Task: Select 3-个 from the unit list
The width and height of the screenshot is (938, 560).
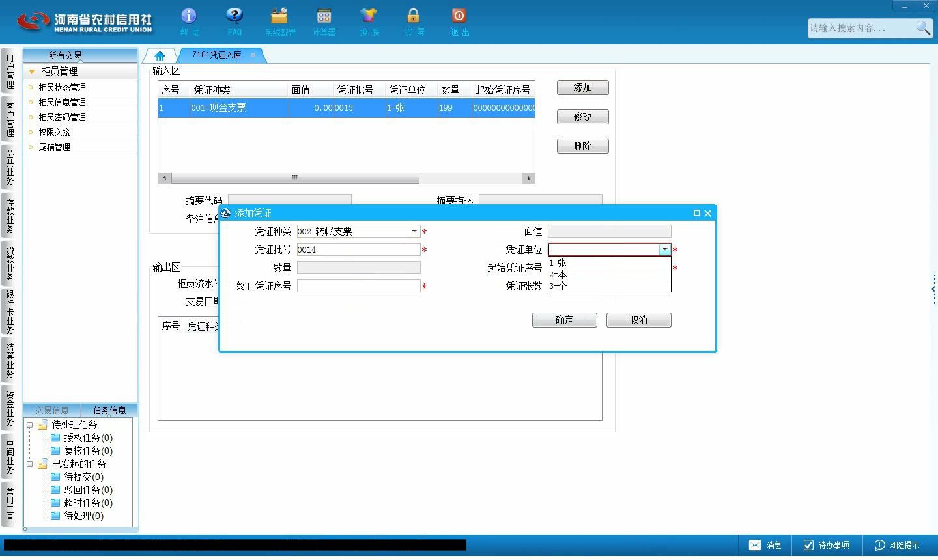Action: 609,286
